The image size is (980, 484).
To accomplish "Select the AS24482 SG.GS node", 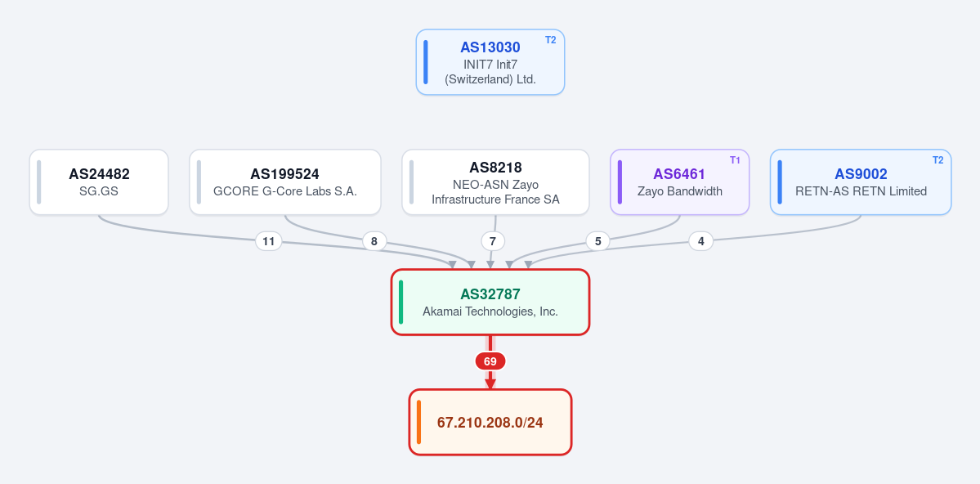I will tap(99, 182).
